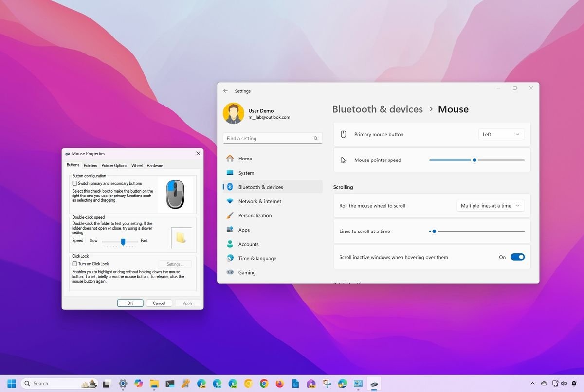The image size is (584, 392).
Task: Select Bluetooth & devices in sidebar
Action: click(273, 187)
